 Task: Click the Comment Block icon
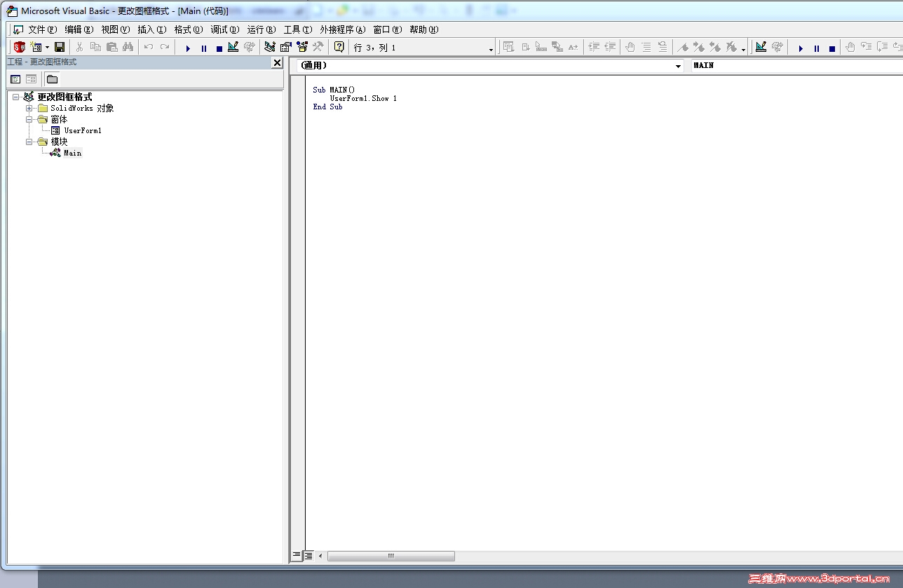pyautogui.click(x=646, y=47)
